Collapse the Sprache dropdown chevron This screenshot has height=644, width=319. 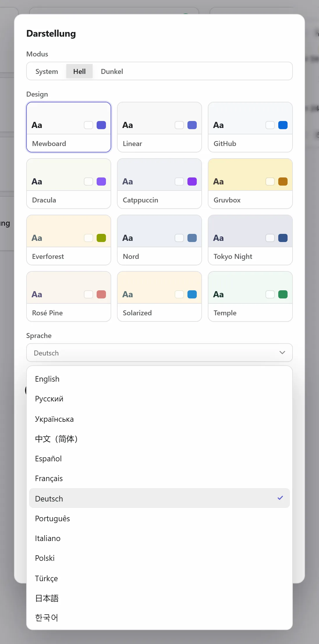282,353
